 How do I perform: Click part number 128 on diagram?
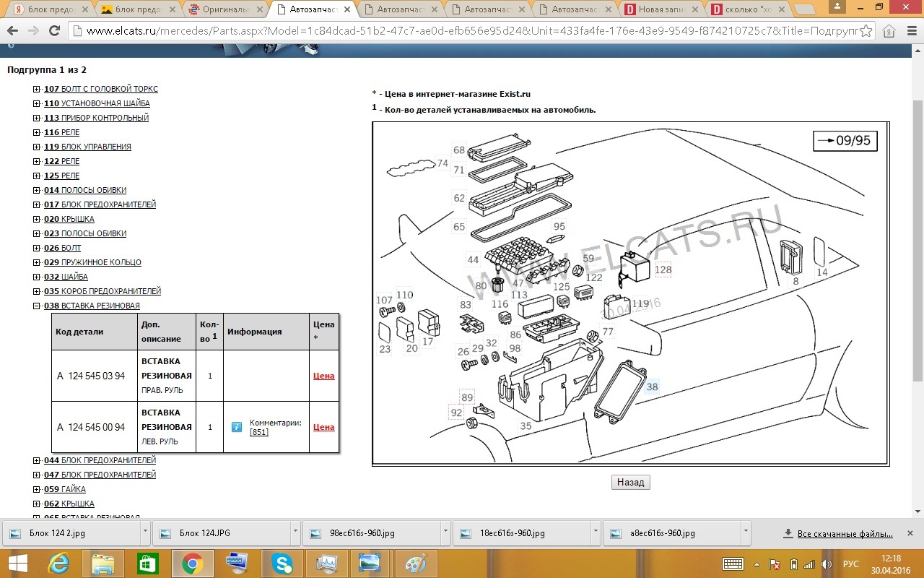(663, 269)
